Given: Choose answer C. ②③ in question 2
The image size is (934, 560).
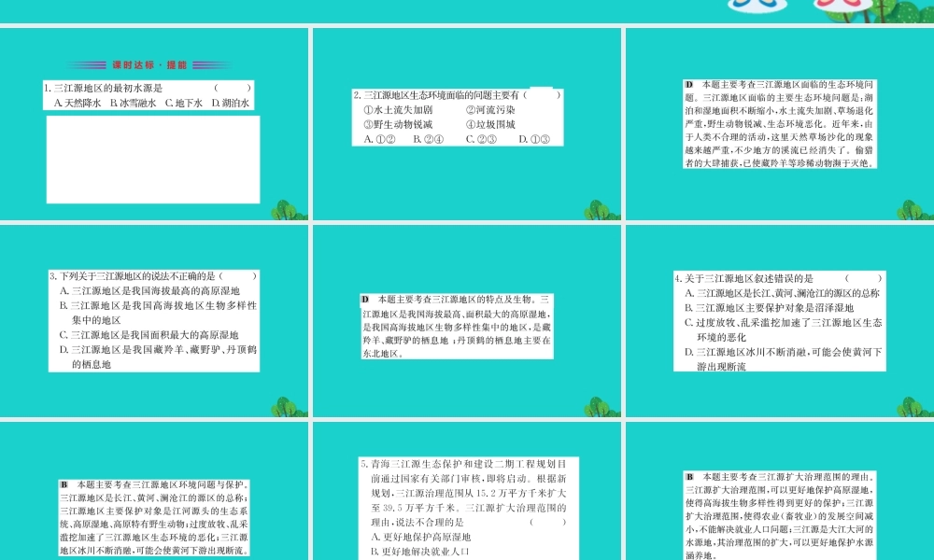Looking at the screenshot, I should (x=481, y=139).
